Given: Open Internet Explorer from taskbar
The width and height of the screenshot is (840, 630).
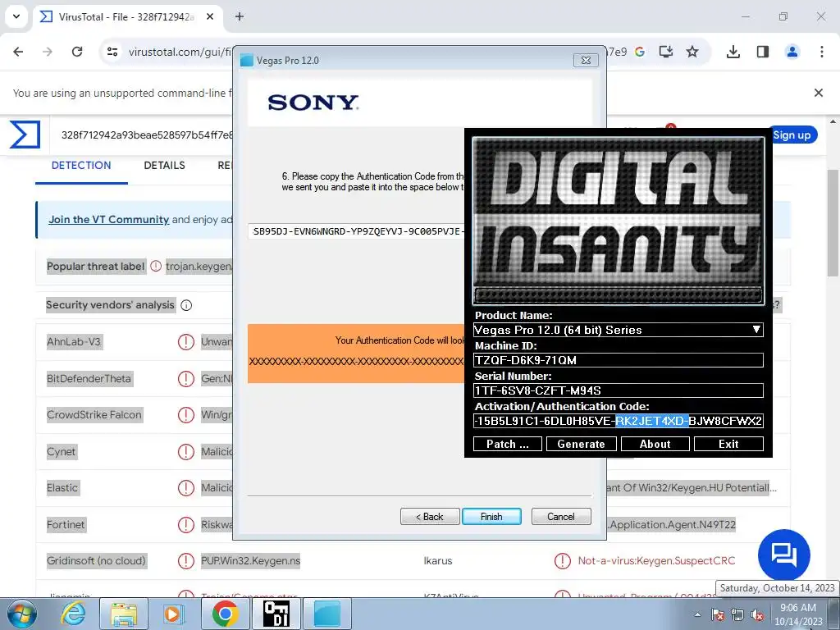Looking at the screenshot, I should pos(73,614).
